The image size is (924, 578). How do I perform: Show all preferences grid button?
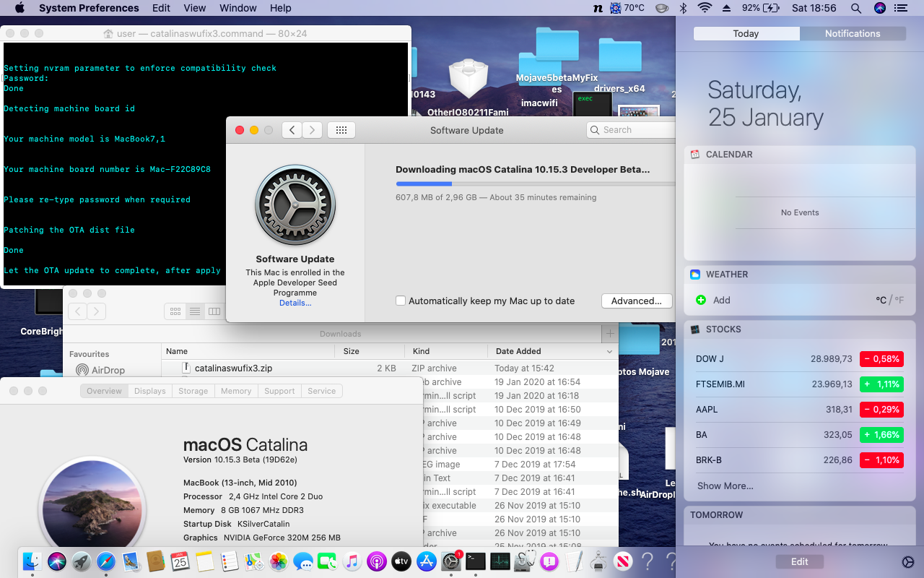point(341,130)
